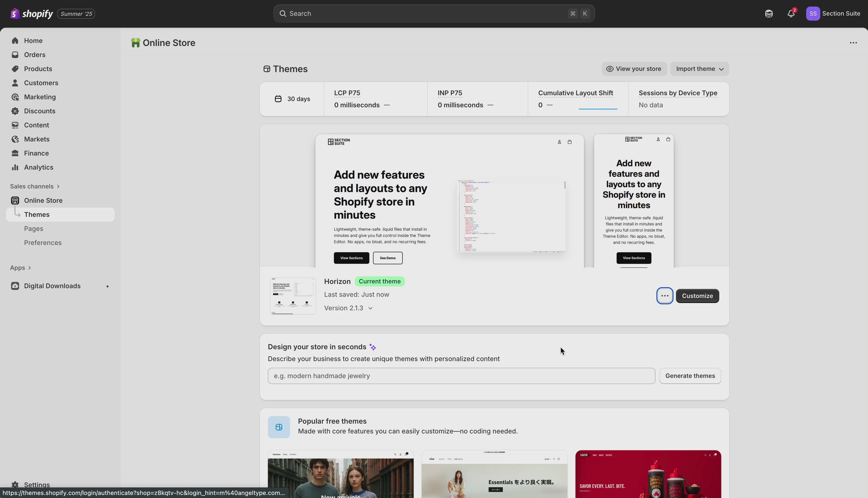Open Settings in sidebar

(x=60, y=485)
